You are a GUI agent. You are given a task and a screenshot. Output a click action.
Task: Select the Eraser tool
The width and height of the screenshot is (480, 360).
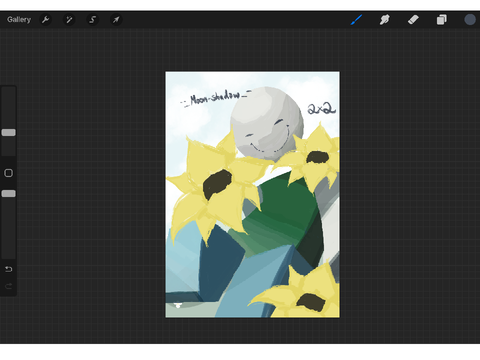click(413, 20)
